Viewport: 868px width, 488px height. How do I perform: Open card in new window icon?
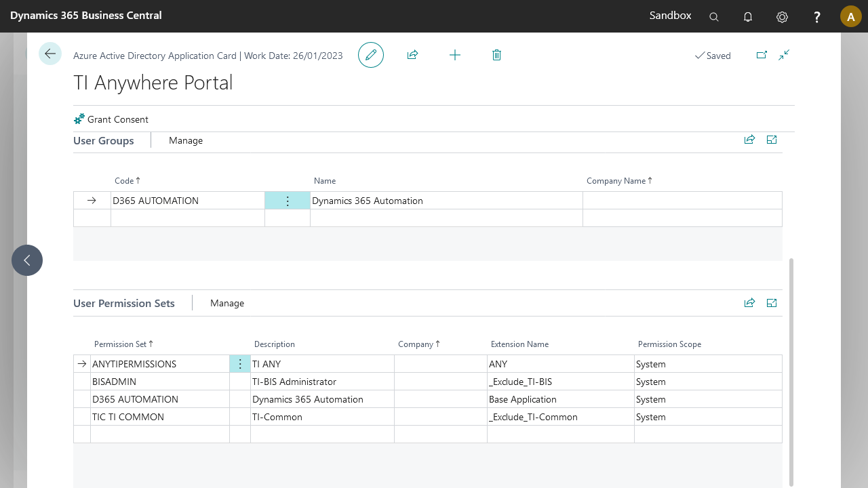[762, 55]
